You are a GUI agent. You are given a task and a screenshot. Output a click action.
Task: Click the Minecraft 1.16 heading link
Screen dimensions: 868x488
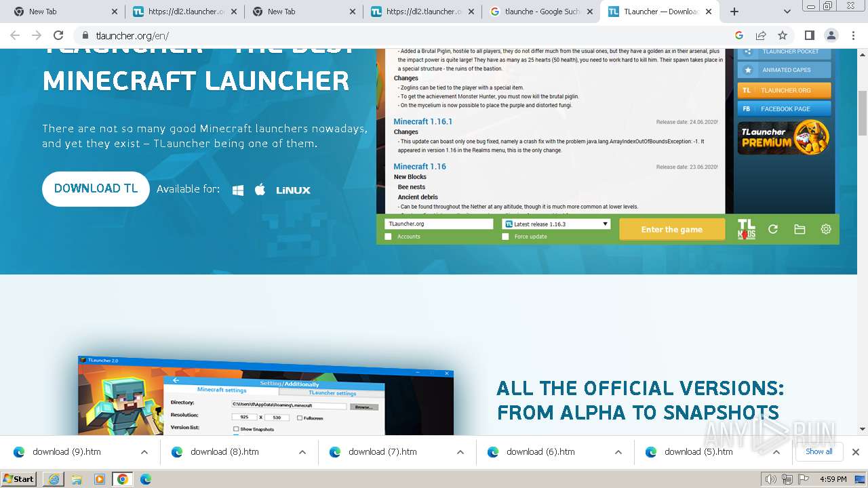[420, 166]
